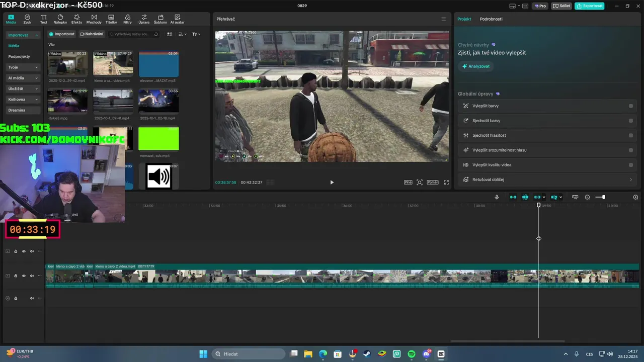Expand the Tvoje sidebar section
644x362 pixels.
36,67
